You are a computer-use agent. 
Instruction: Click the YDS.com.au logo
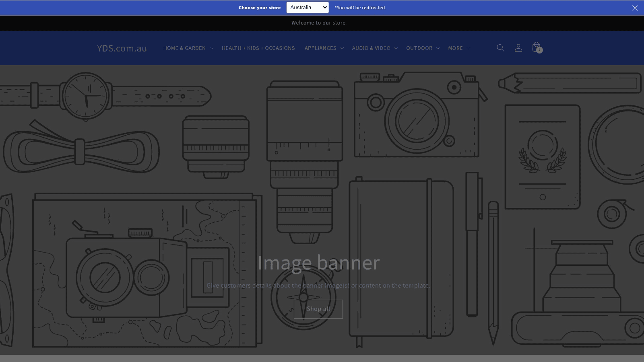click(122, 48)
